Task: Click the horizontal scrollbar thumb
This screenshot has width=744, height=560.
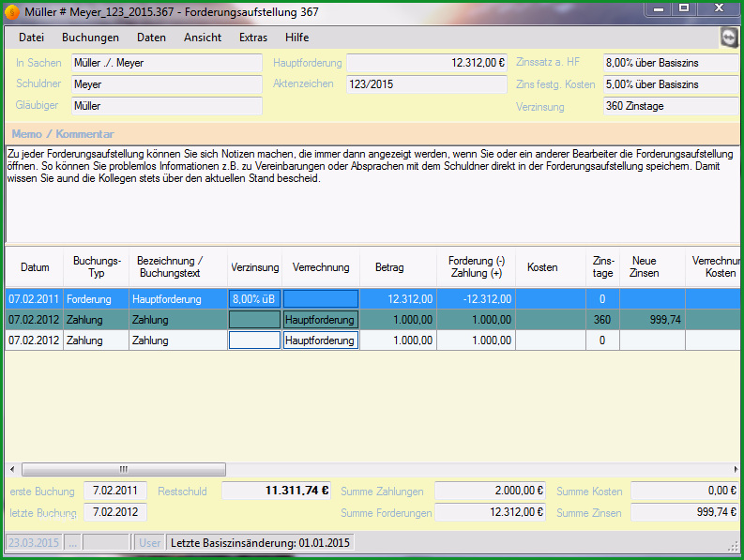Action: coord(124,469)
